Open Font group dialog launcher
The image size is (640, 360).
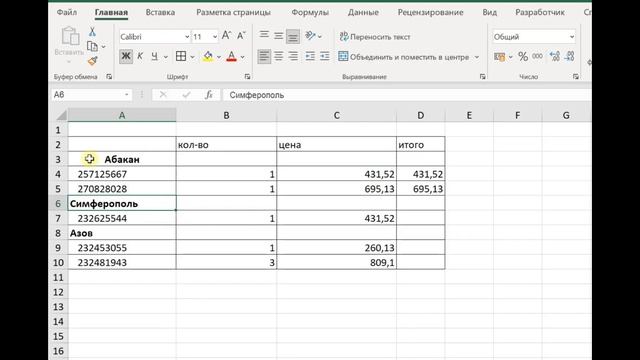pos(247,76)
